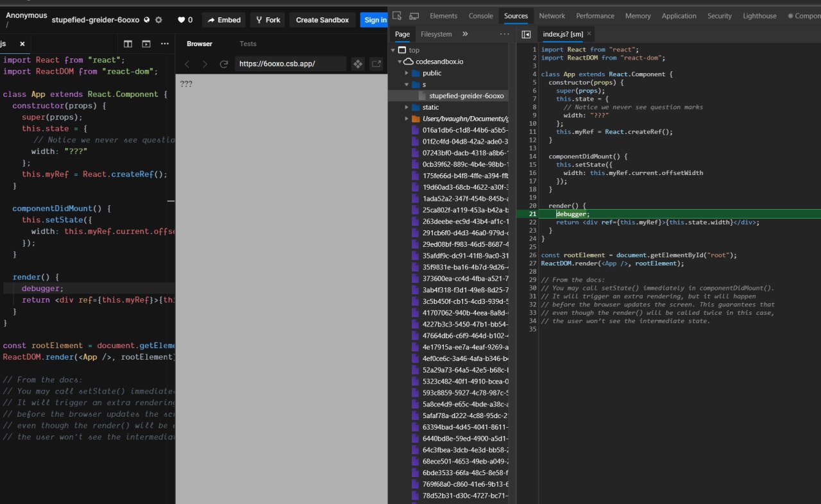Hide the DevTools navigator sidebar
The width and height of the screenshot is (821, 504).
point(526,34)
